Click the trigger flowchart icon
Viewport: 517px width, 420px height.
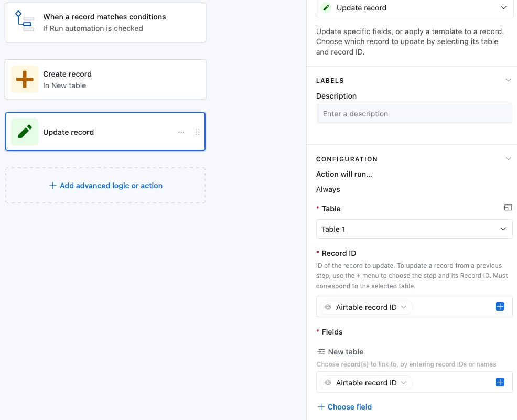[24, 22]
